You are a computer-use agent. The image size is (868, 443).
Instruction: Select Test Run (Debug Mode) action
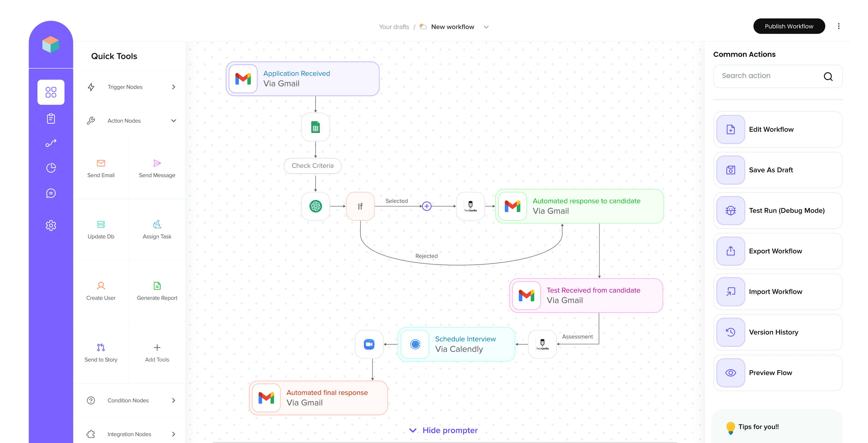click(x=777, y=211)
